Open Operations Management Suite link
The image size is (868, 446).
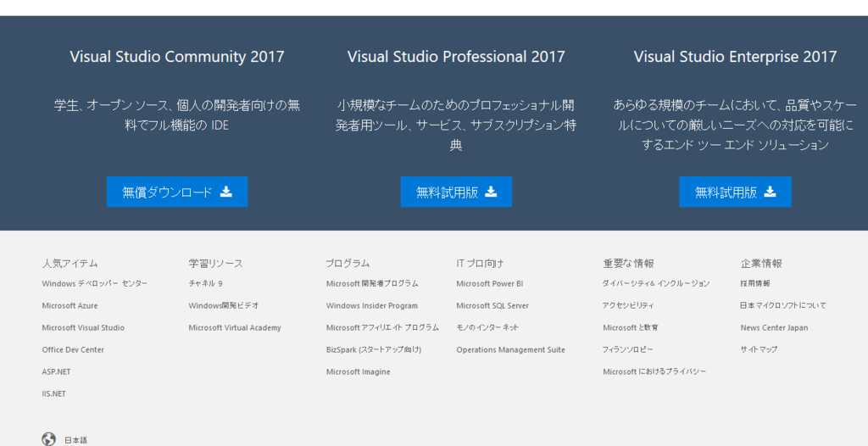coord(511,350)
